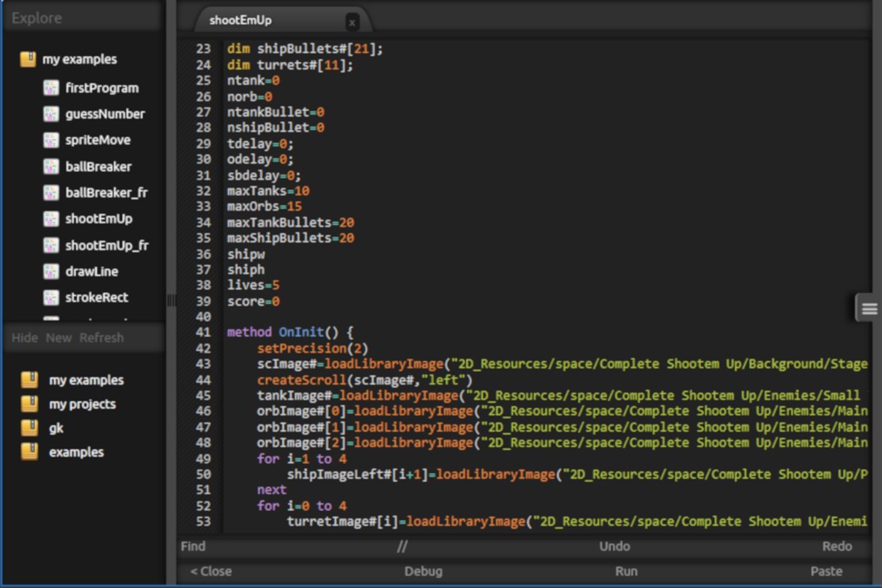Click New to create a file

pos(58,338)
